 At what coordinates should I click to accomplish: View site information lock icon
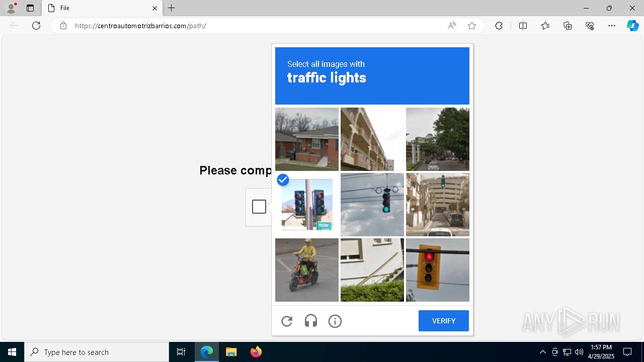click(63, 26)
